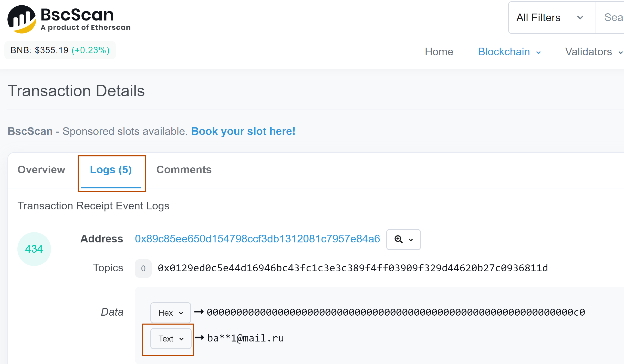
Task: Open the Comments tab
Action: [184, 170]
